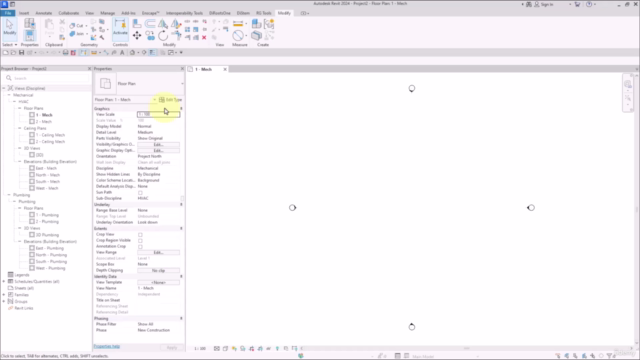The image size is (640, 360).
Task: Open Default 3D View from quick access toolbar
Action: 132,53
